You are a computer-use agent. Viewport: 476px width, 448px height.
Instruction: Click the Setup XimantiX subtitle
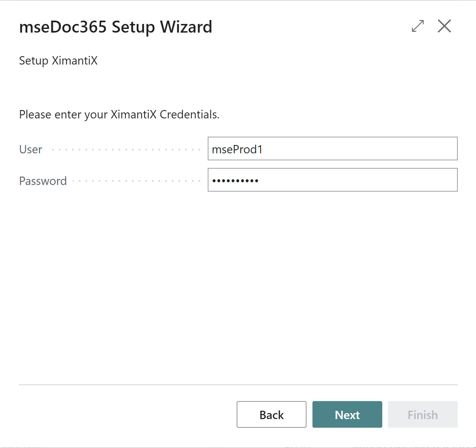tap(58, 61)
